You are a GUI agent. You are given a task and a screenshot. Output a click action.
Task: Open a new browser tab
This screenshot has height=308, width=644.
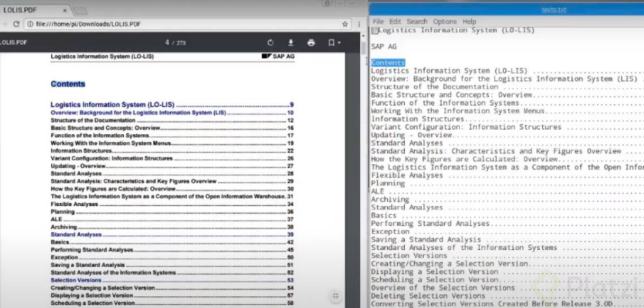(81, 11)
